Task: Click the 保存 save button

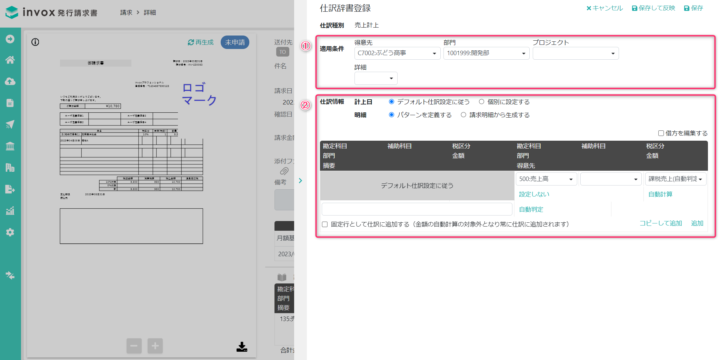Action: click(x=693, y=8)
